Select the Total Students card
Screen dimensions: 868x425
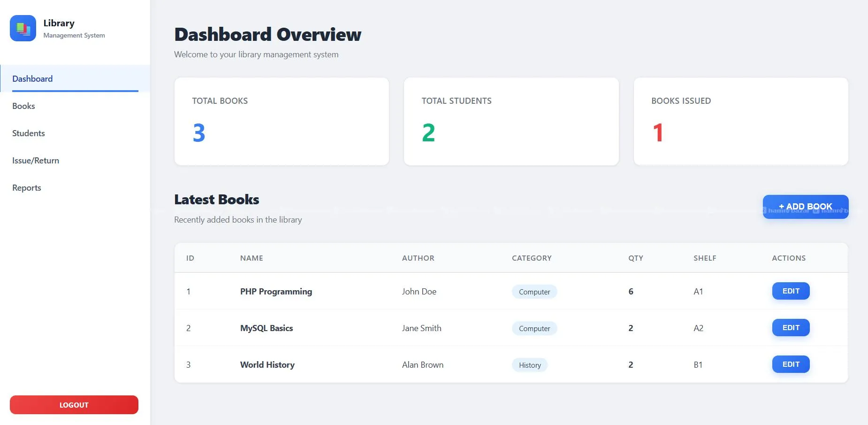coord(511,121)
